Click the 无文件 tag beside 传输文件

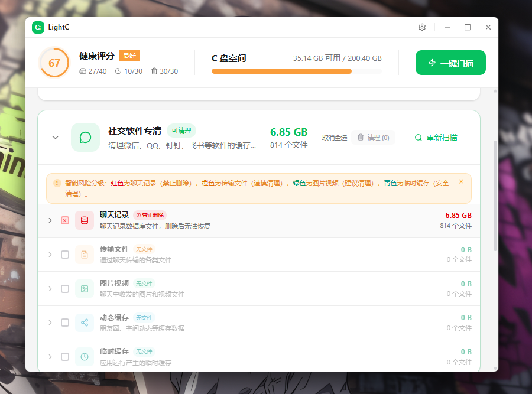coord(144,249)
